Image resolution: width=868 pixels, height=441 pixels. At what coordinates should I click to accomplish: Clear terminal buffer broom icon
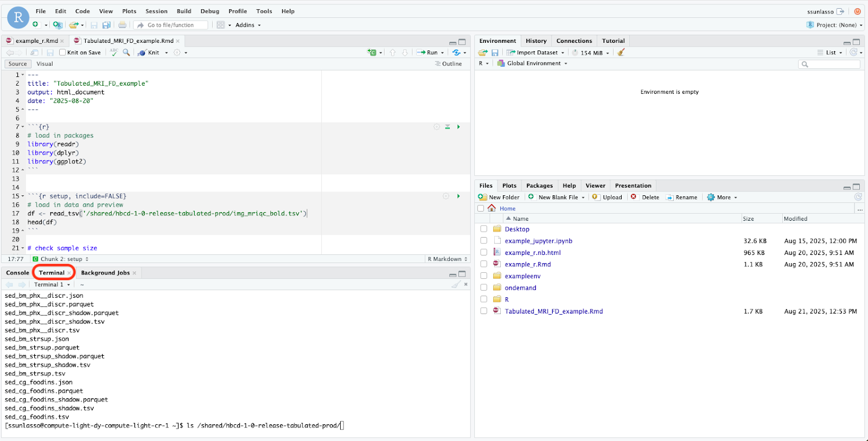[x=456, y=284]
